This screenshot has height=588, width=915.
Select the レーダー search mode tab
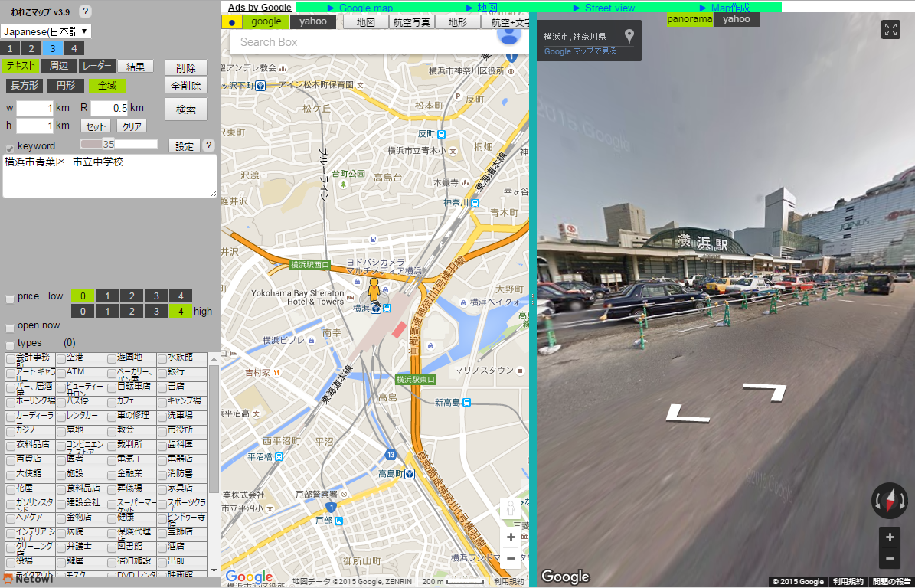(97, 66)
